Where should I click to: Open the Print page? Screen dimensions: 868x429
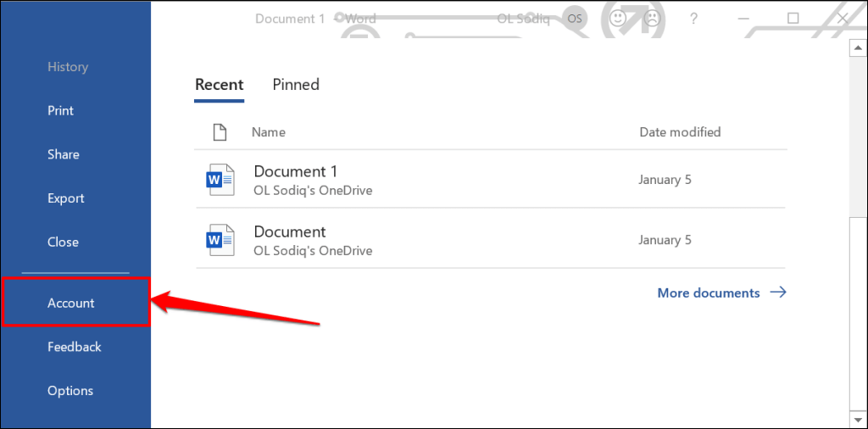tap(60, 111)
